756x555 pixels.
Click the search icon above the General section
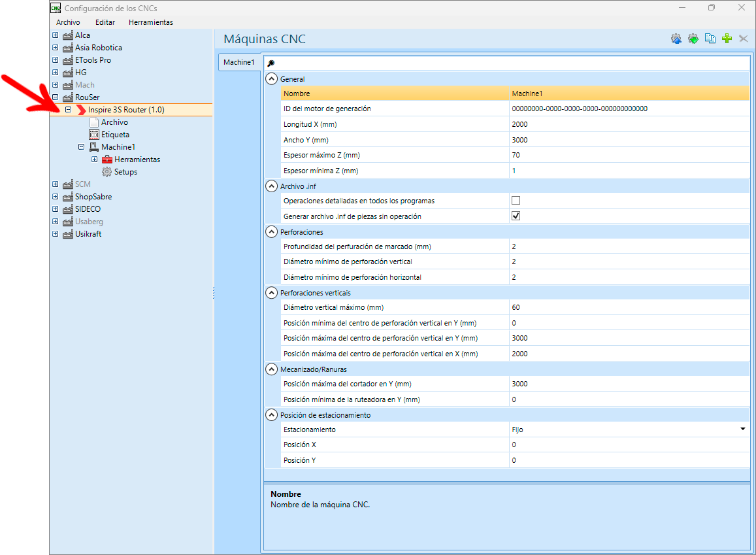click(271, 63)
